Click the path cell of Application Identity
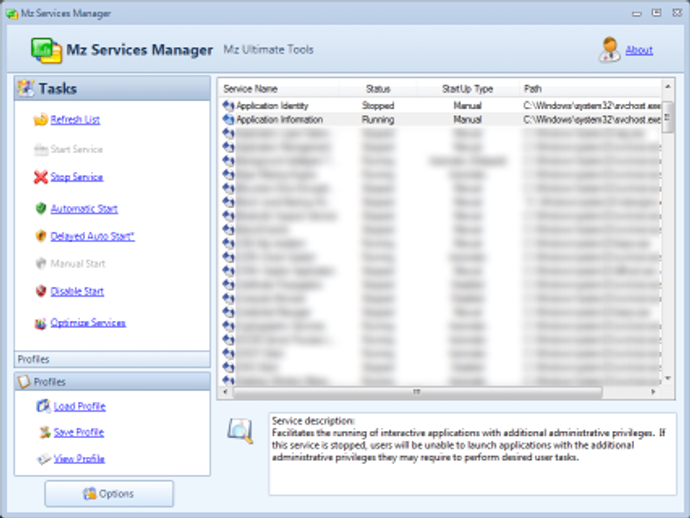 coord(592,106)
